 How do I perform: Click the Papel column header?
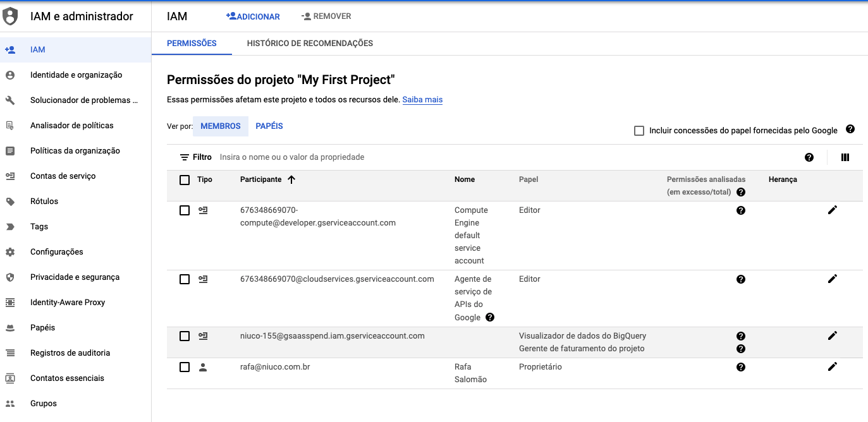point(529,179)
